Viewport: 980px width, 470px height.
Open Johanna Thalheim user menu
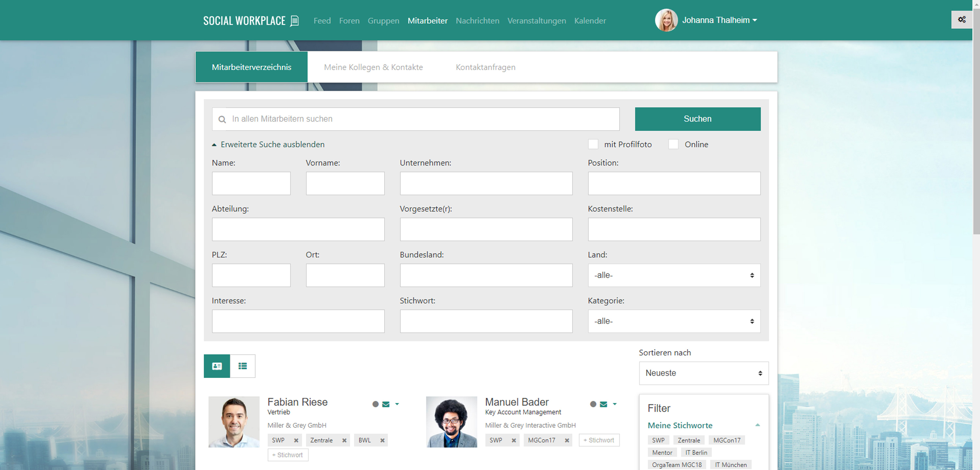[x=719, y=20]
